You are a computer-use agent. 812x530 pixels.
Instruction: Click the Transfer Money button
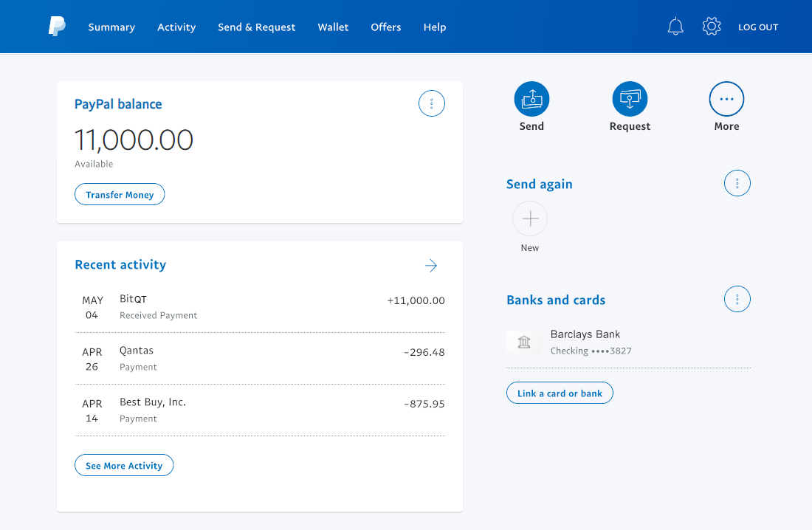[x=120, y=195]
